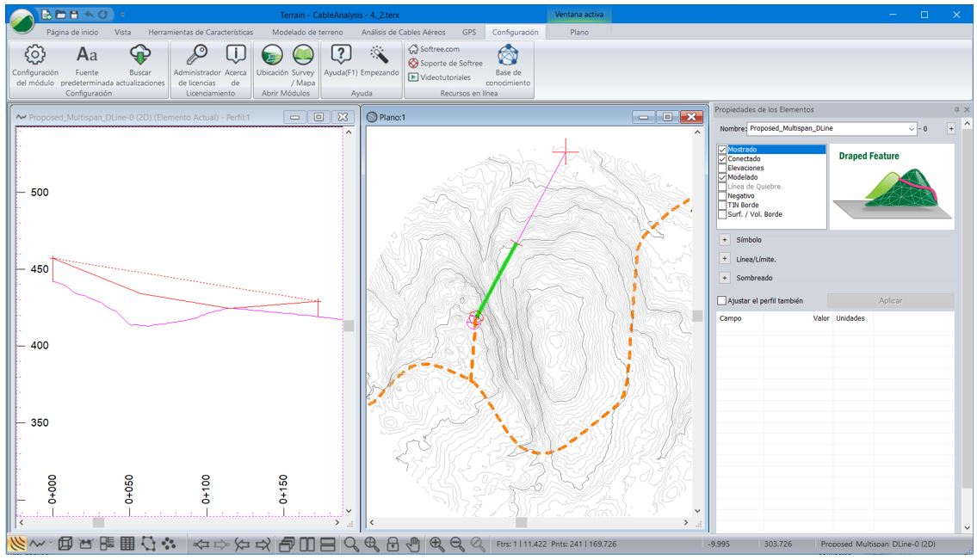Image resolution: width=977 pixels, height=560 pixels.
Task: Open Base de conocimiento resource
Action: 507,56
